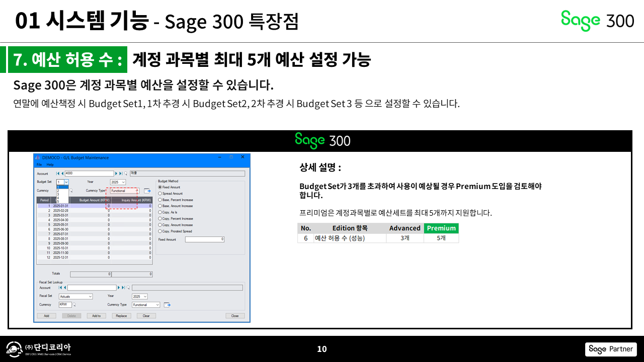
Task: Click the 단디코리아 logo in the footer
Action: (38, 349)
